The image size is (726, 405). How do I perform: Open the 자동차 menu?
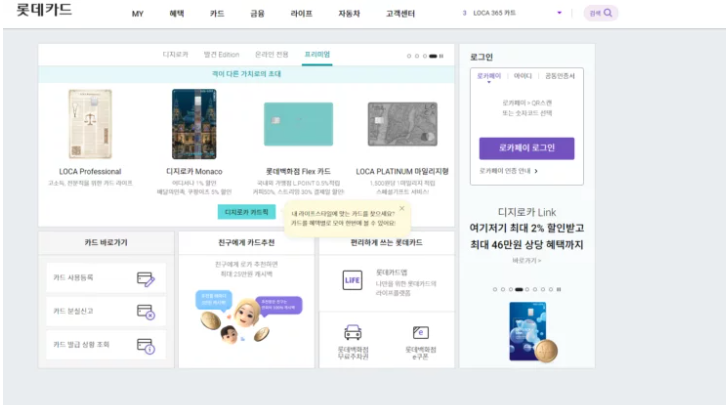tap(349, 13)
